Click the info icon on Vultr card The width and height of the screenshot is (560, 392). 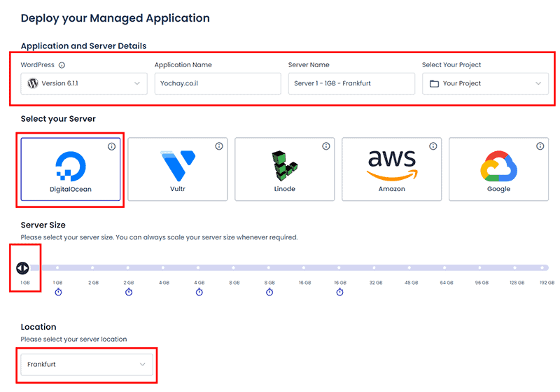pos(219,146)
